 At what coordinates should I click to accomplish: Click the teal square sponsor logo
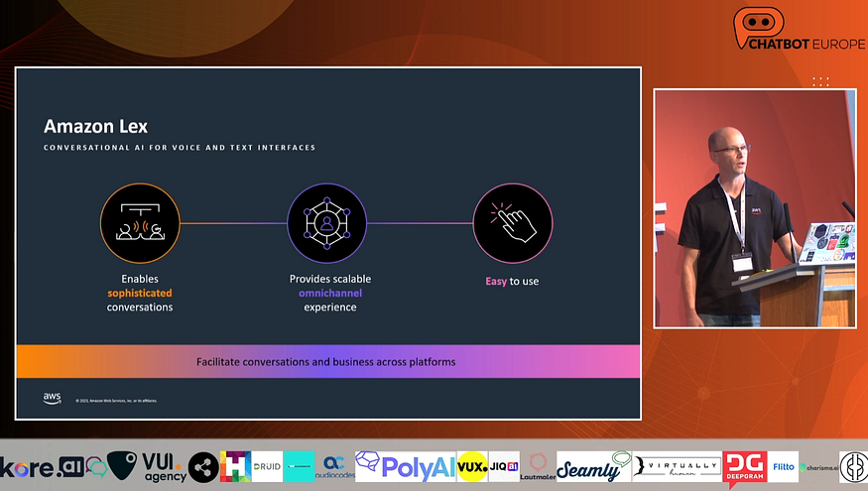click(299, 466)
